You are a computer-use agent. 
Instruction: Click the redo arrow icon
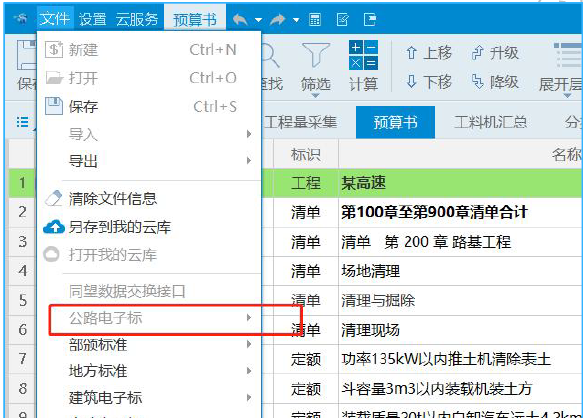tap(277, 19)
